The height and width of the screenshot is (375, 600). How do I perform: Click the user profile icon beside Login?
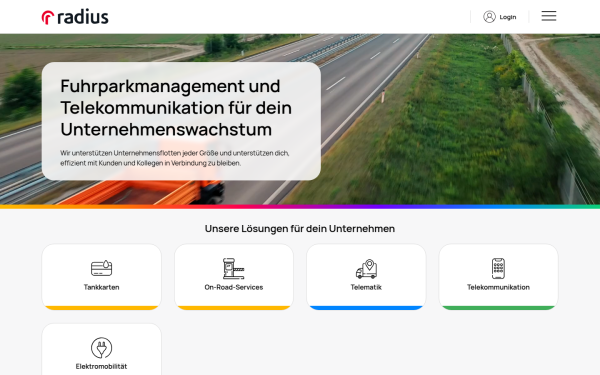click(x=489, y=17)
